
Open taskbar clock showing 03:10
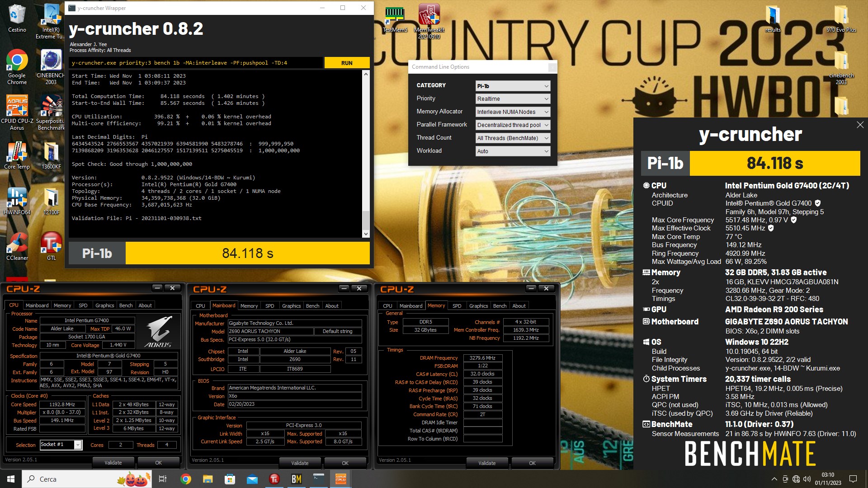pos(828,479)
